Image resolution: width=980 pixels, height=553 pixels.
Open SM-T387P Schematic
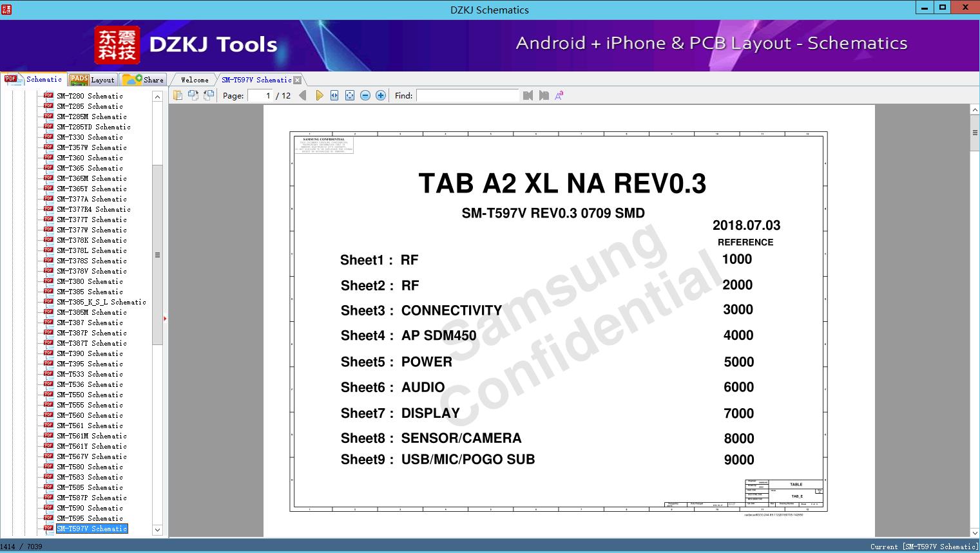click(x=91, y=333)
